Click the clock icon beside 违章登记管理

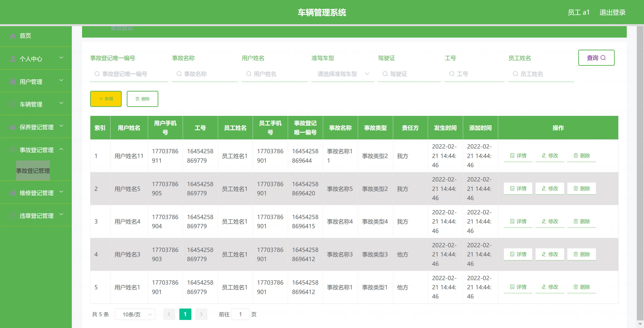[x=13, y=216]
